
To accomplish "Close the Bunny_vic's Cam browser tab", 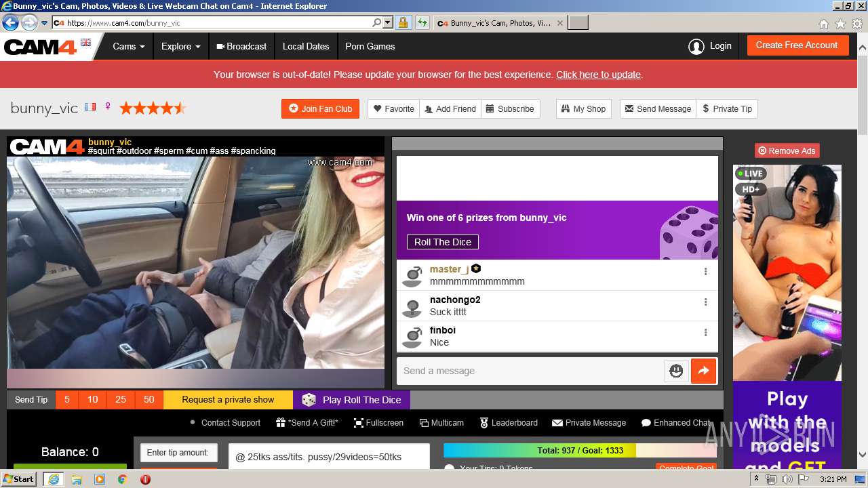I will [x=559, y=23].
